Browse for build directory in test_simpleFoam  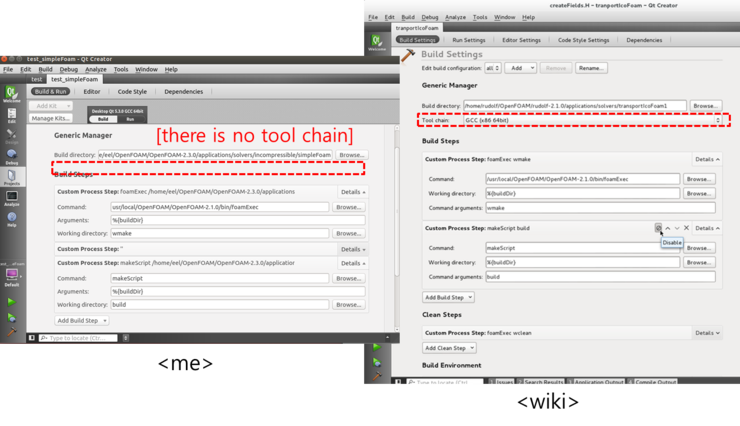coord(352,155)
